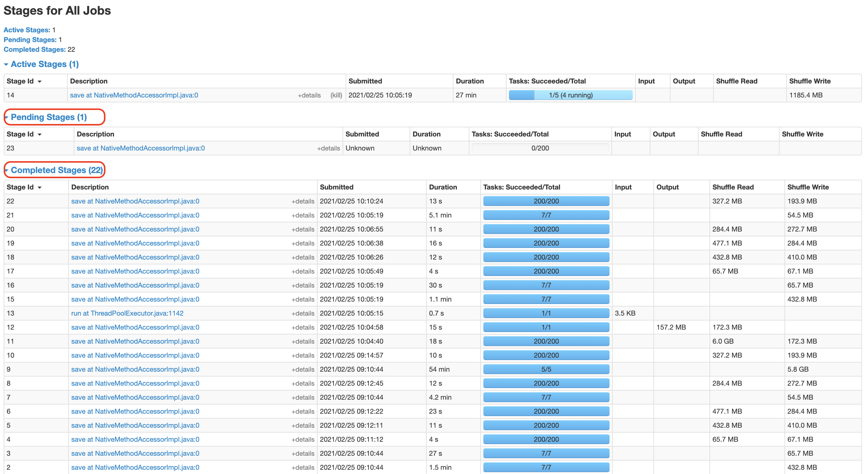
Task: Open stage 16 save description link
Action: (135, 285)
